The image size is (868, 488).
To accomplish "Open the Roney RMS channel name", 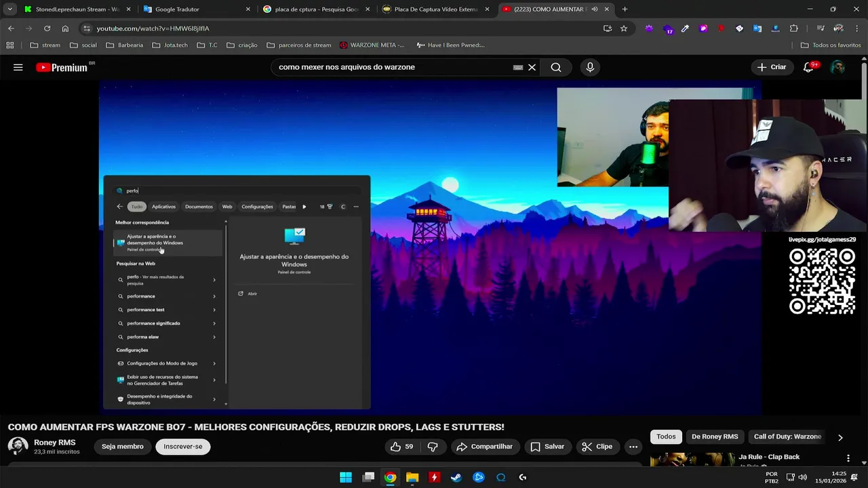I will (x=55, y=443).
